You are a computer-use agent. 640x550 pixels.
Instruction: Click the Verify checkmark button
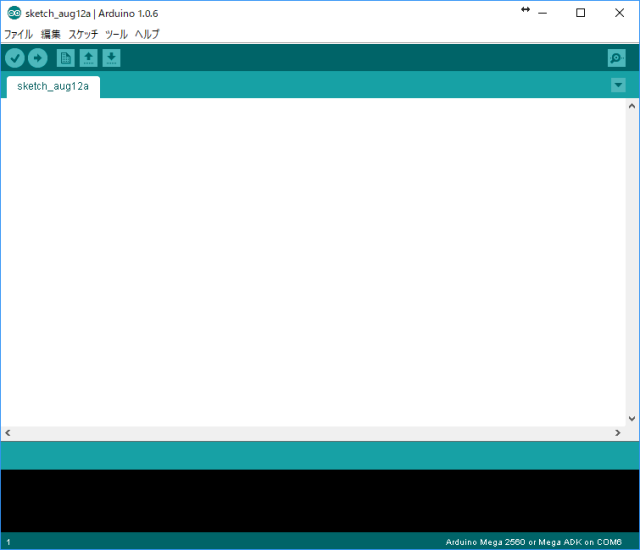(15, 58)
